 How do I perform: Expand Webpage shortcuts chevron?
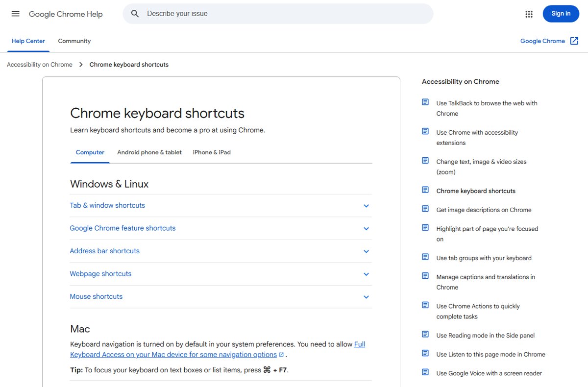point(366,274)
